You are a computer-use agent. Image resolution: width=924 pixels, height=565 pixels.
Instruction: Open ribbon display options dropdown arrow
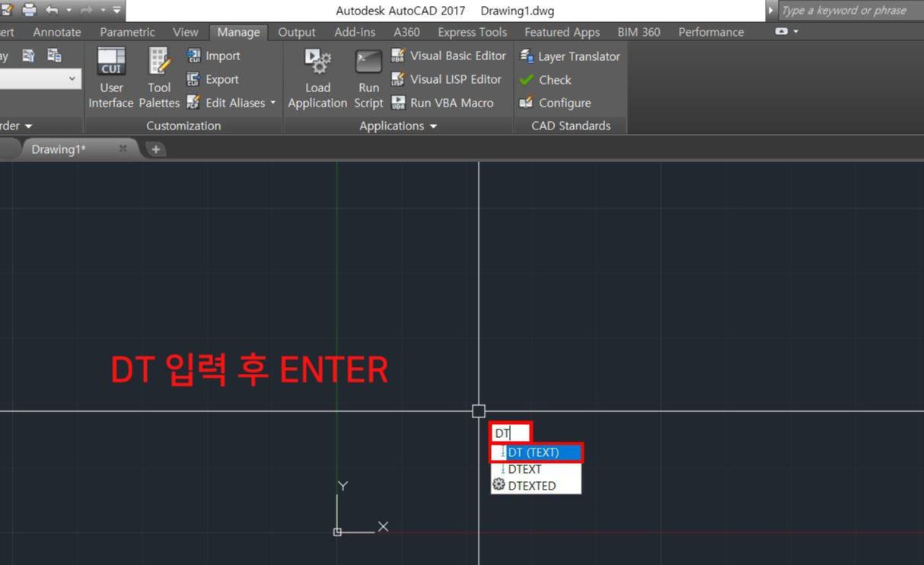pos(795,32)
